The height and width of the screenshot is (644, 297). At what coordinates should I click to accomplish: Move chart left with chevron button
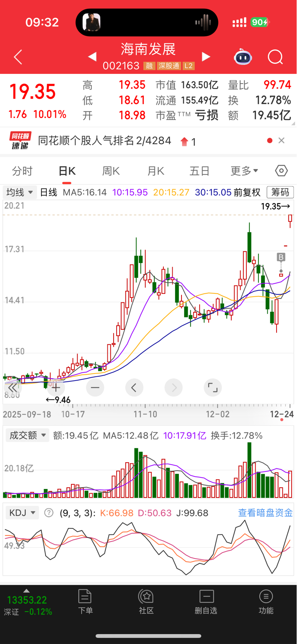coord(134,388)
